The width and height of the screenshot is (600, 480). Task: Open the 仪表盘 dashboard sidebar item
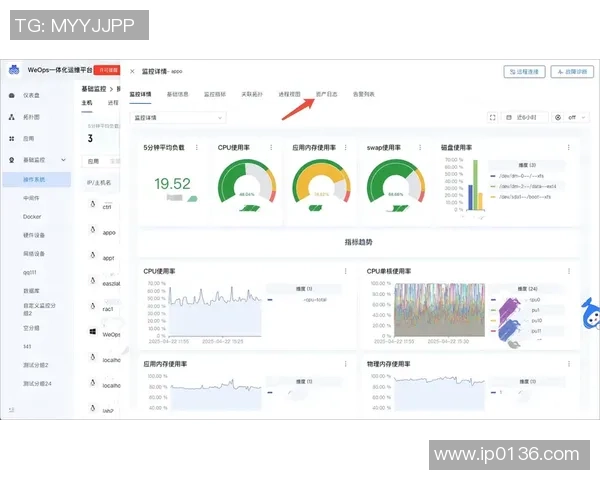point(32,95)
